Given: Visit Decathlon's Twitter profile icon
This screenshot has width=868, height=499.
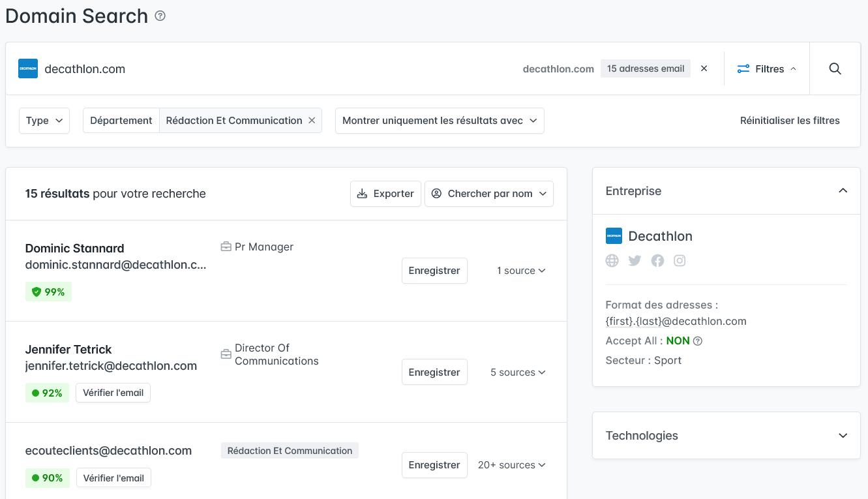Looking at the screenshot, I should pos(635,260).
